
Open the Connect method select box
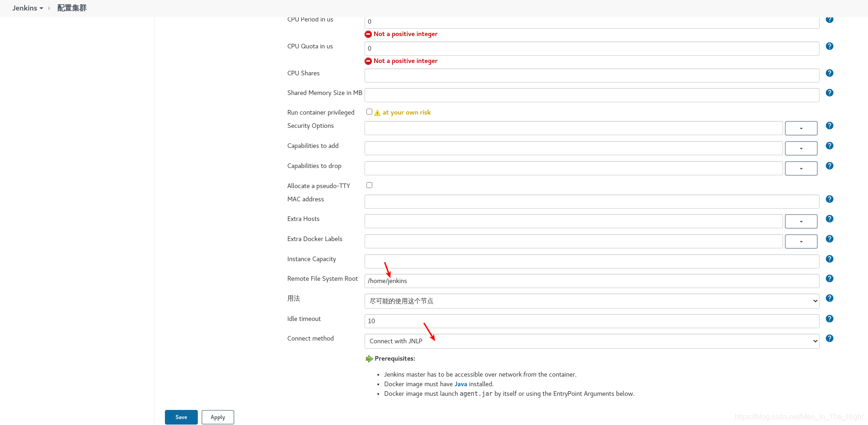592,341
